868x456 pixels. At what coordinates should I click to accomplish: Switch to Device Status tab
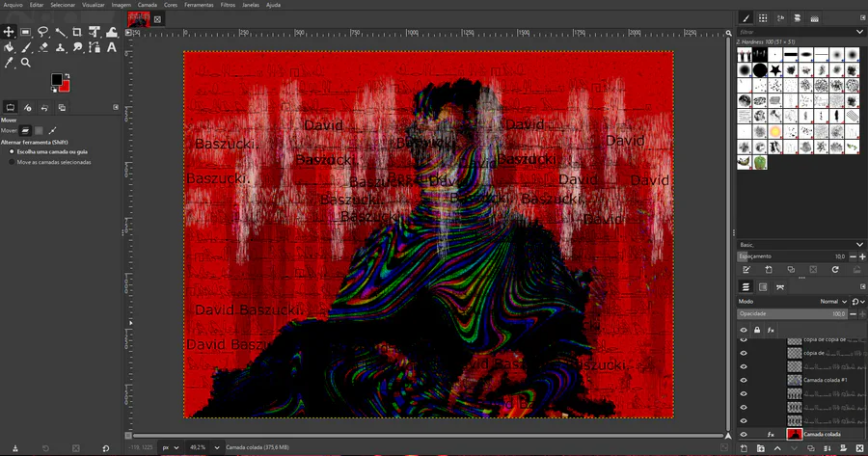27,107
